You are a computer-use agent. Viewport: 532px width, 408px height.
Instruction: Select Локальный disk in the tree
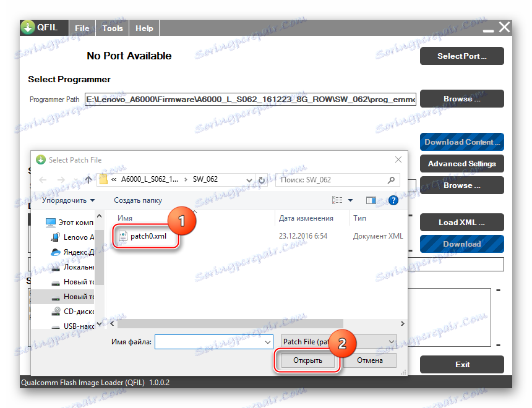click(72, 267)
